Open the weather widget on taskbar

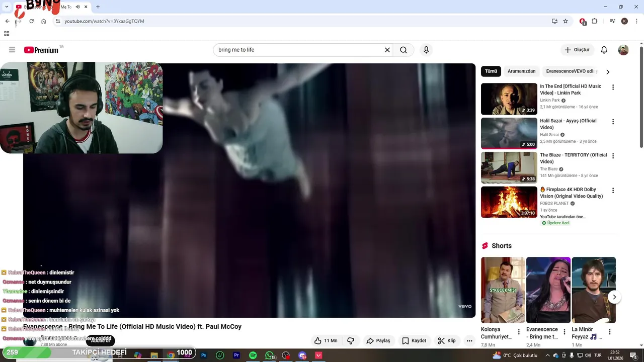pos(515,355)
